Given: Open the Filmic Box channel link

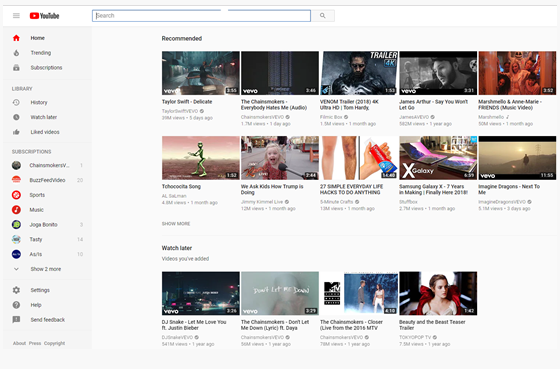Looking at the screenshot, I should click(x=331, y=117).
